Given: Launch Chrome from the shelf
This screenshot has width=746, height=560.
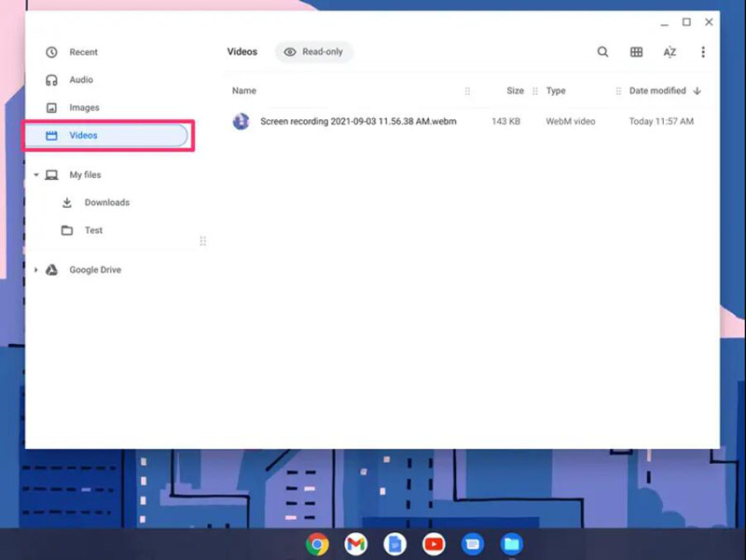Looking at the screenshot, I should (317, 544).
